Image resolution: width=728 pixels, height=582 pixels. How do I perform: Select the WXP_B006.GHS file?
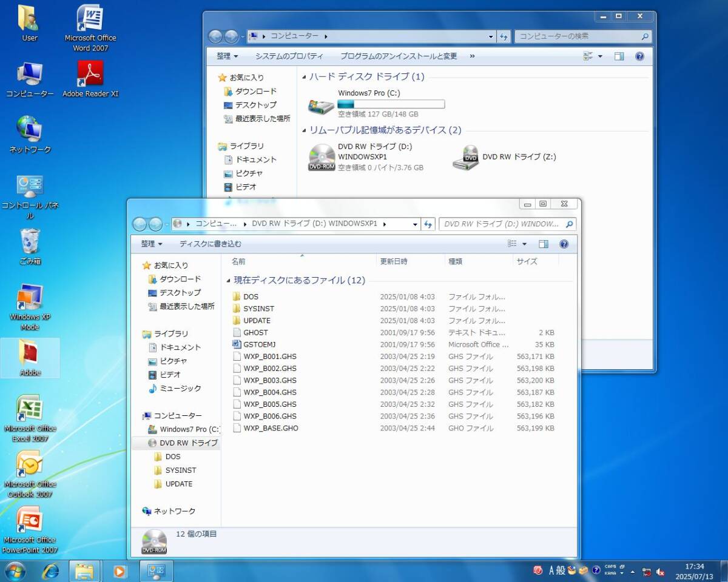point(393,416)
